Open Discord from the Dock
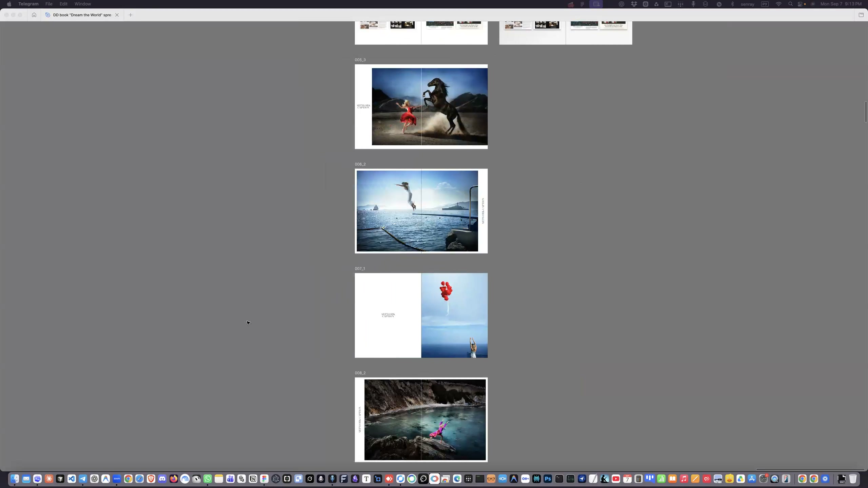The width and height of the screenshot is (868, 488). pyautogui.click(x=162, y=479)
